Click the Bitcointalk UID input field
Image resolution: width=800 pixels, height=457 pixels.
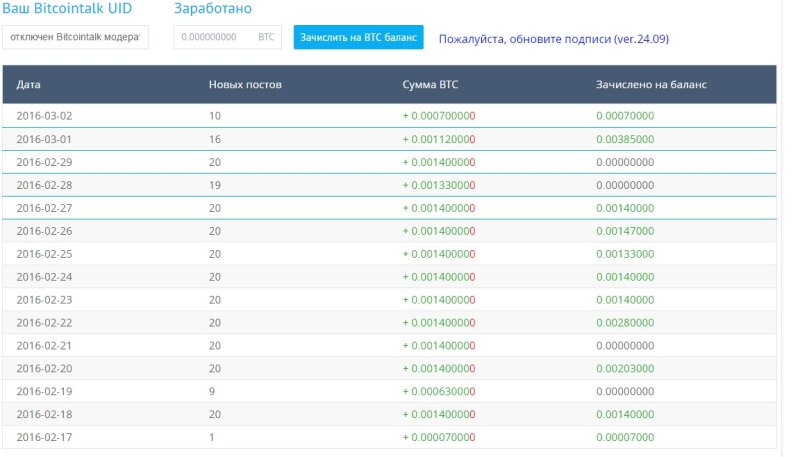(75, 37)
